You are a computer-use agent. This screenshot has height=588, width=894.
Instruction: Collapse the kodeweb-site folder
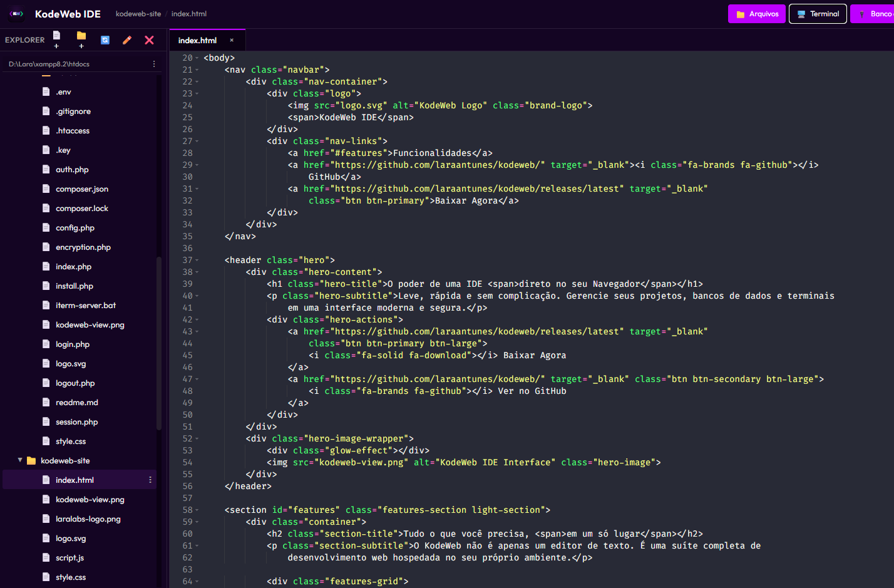(20, 460)
